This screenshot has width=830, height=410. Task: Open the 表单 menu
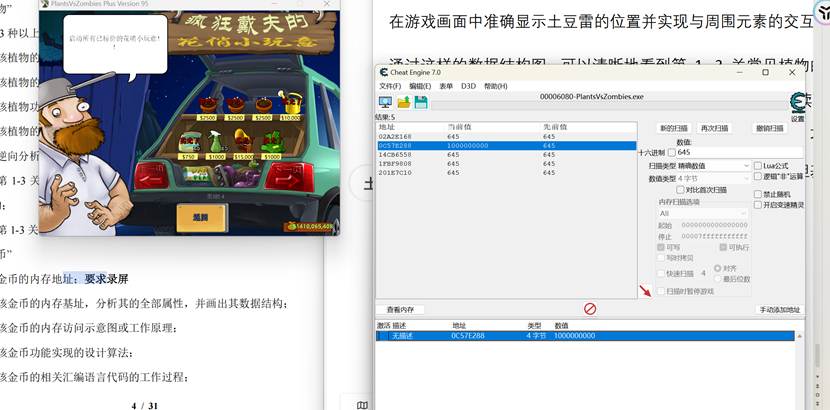(446, 86)
